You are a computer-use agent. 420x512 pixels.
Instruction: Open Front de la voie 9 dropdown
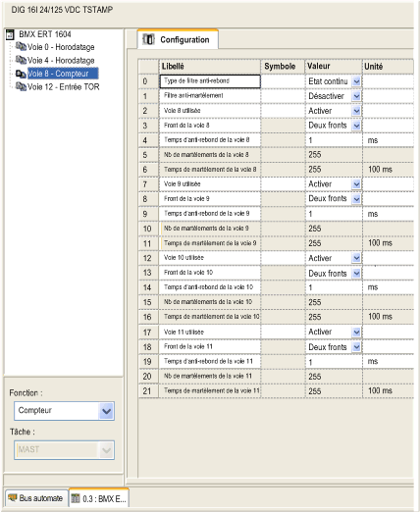356,199
